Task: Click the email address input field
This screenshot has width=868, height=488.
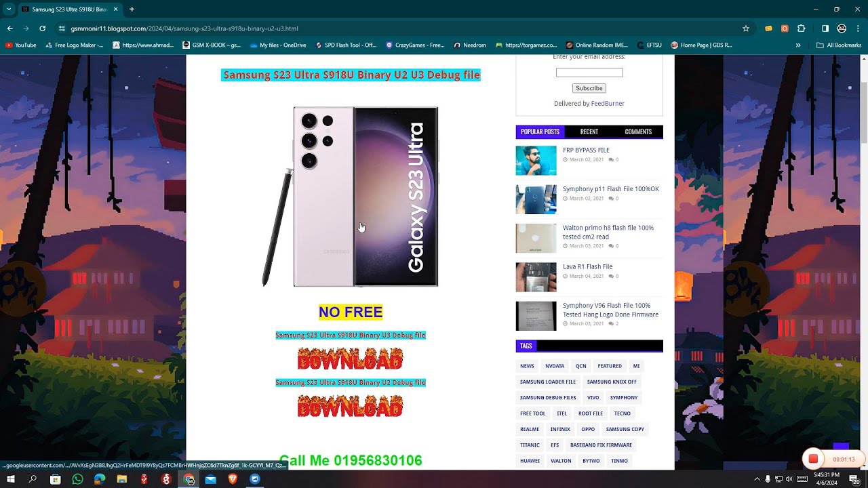Action: (589, 73)
